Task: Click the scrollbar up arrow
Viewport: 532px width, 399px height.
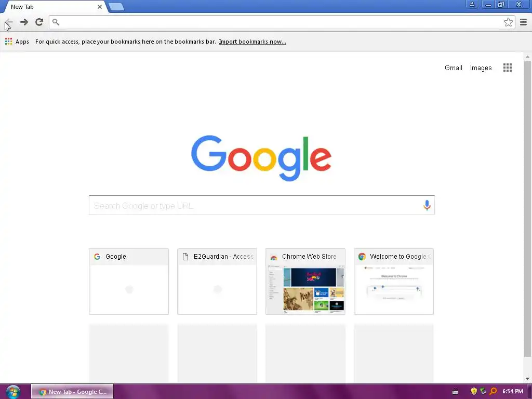Action: click(x=527, y=57)
